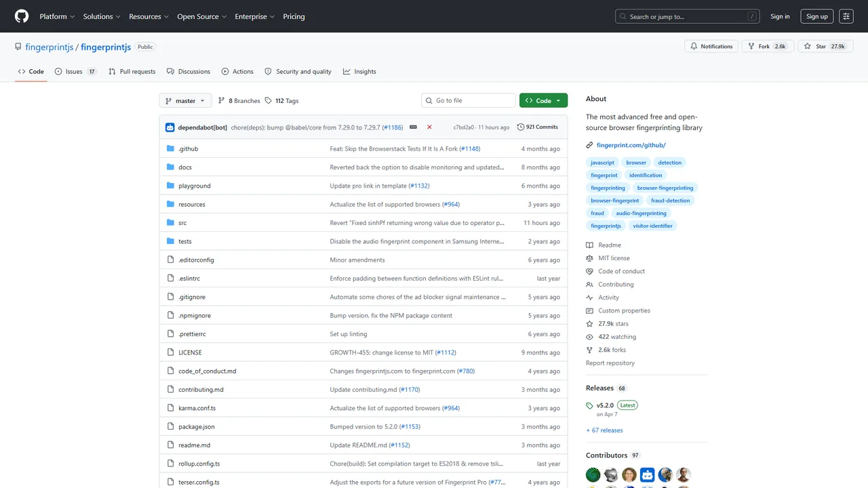Click the pulse icon beside Activity
Image resolution: width=868 pixels, height=488 pixels.
click(590, 298)
